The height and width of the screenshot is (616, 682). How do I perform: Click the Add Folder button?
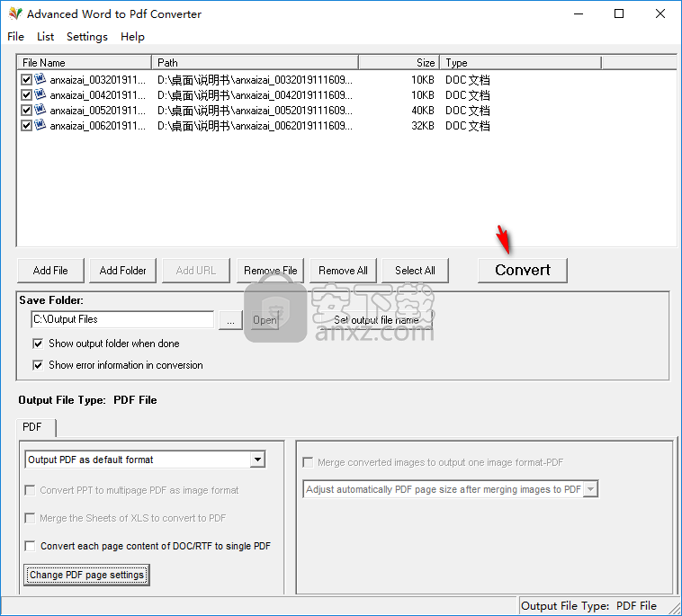pyautogui.click(x=122, y=271)
